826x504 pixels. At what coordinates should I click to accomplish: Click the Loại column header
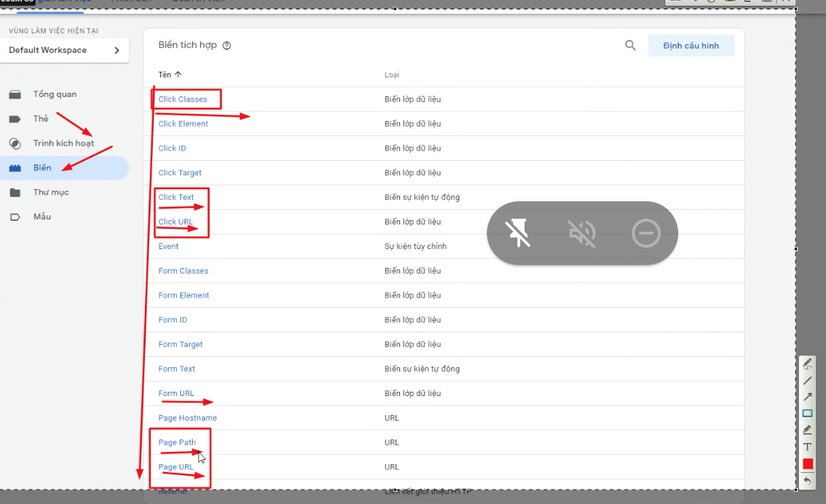point(391,75)
